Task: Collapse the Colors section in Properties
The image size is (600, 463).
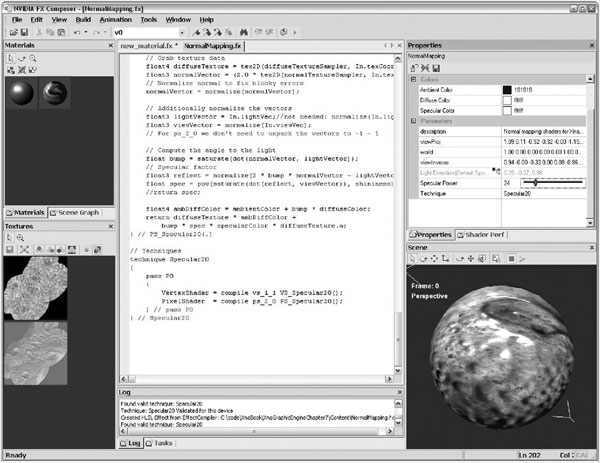Action: click(415, 79)
